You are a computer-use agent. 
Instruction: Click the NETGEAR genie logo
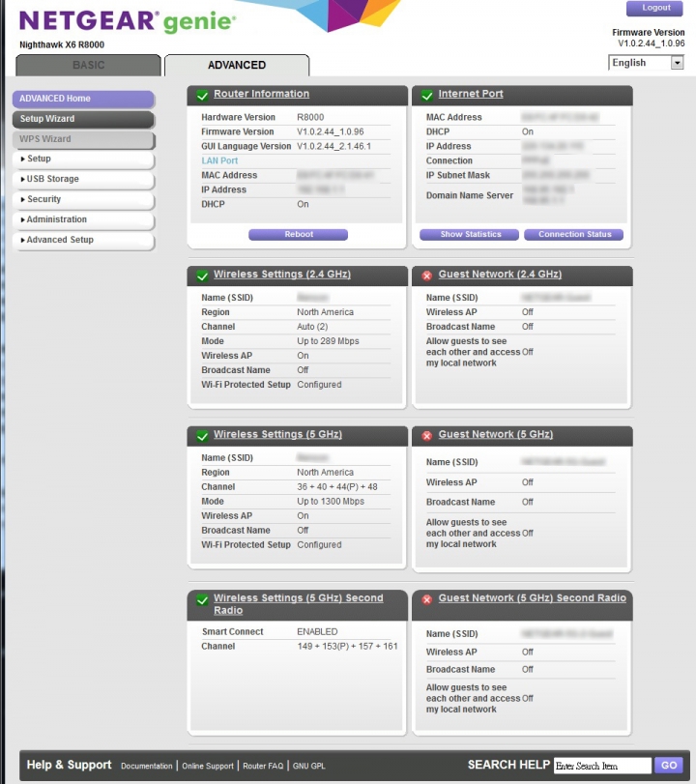pos(128,21)
